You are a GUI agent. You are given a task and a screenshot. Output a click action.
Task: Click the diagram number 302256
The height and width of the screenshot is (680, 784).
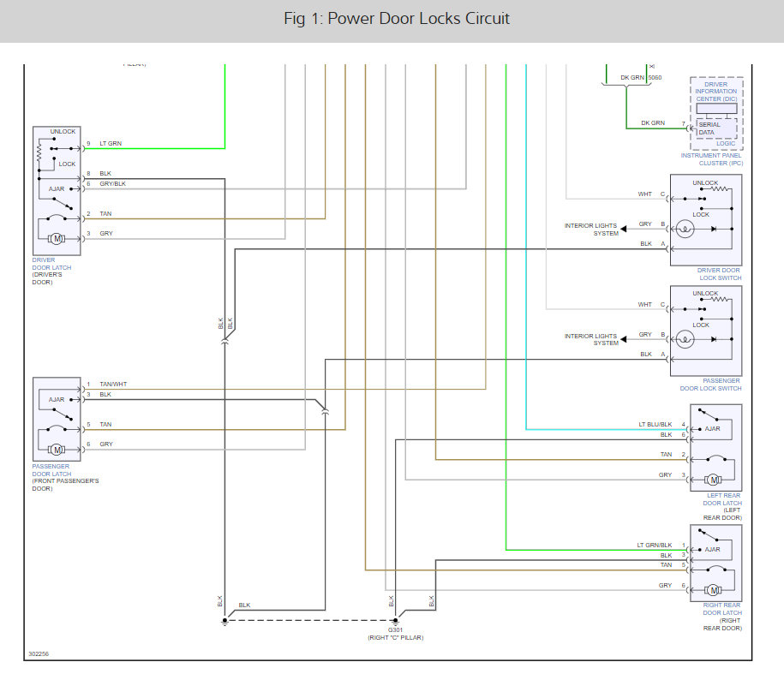click(39, 654)
